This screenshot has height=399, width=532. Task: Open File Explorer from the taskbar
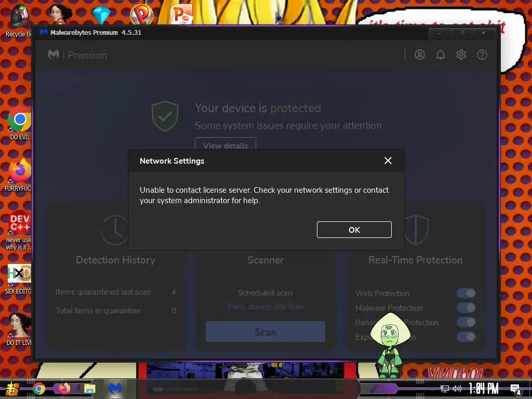pos(89,389)
